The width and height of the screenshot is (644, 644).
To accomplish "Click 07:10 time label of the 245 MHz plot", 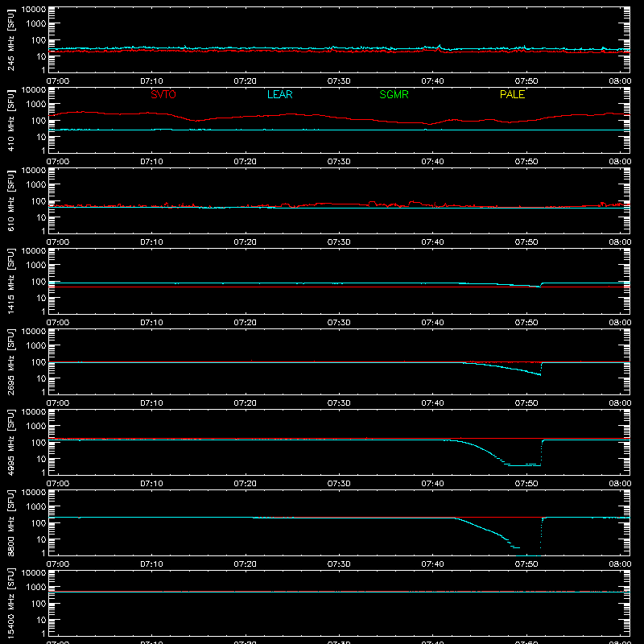I will (x=151, y=81).
